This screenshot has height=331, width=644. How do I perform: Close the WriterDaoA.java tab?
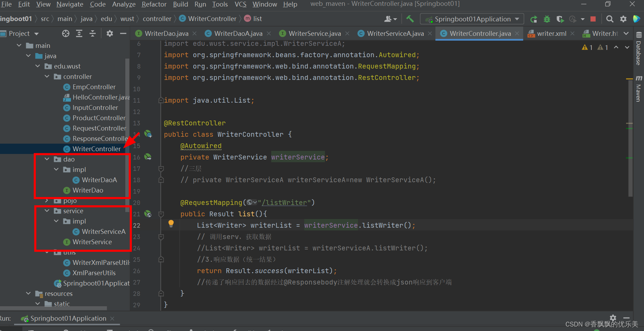269,33
